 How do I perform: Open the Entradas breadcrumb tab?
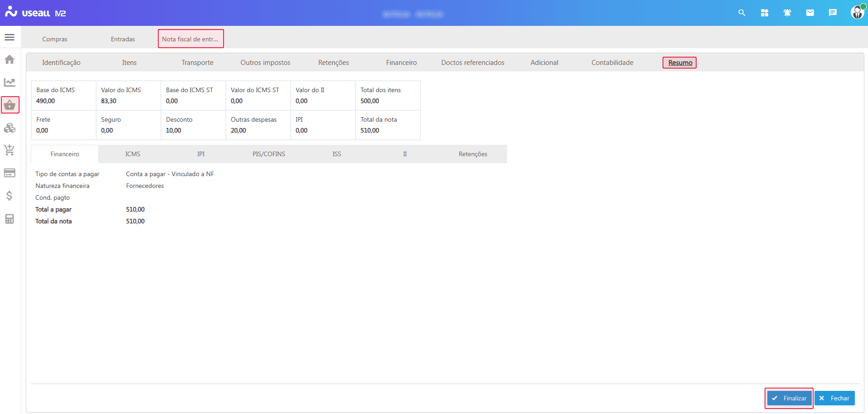point(123,39)
